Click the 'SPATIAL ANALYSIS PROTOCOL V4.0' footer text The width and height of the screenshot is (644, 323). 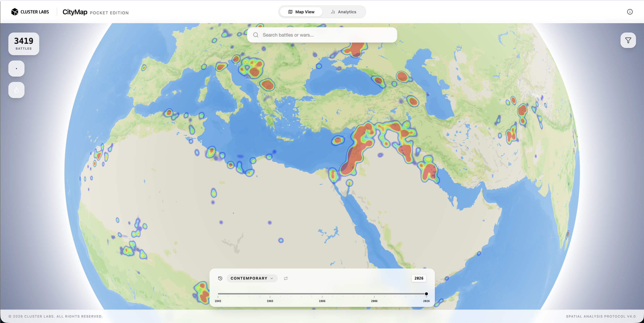(601, 316)
